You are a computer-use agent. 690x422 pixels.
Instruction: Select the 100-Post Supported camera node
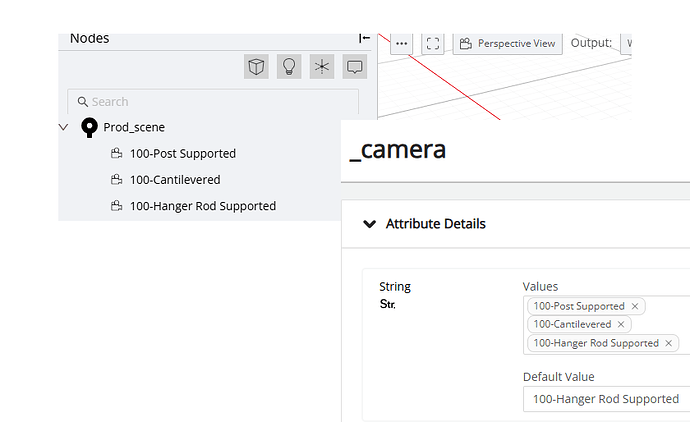(183, 154)
